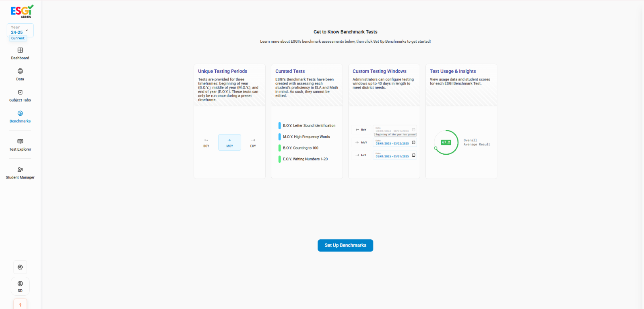
Task: Click calendar icon on the MoY date field
Action: 413,143
